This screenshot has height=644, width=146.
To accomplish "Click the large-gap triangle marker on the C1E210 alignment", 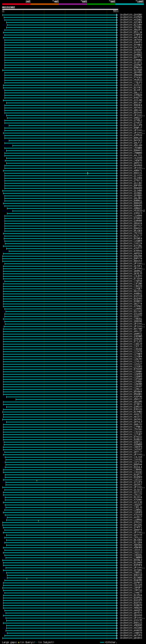I will [x=37, y=481].
